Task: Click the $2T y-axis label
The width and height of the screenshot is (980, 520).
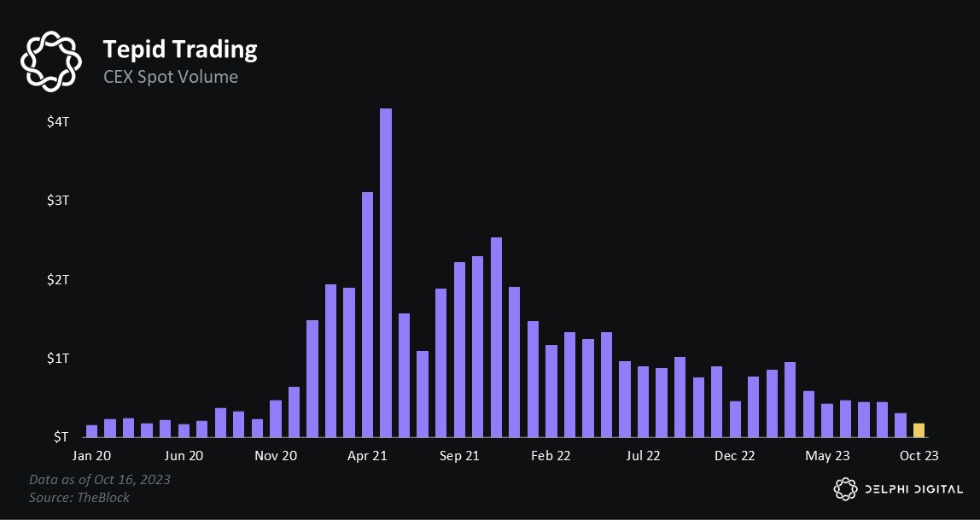Action: click(x=57, y=279)
